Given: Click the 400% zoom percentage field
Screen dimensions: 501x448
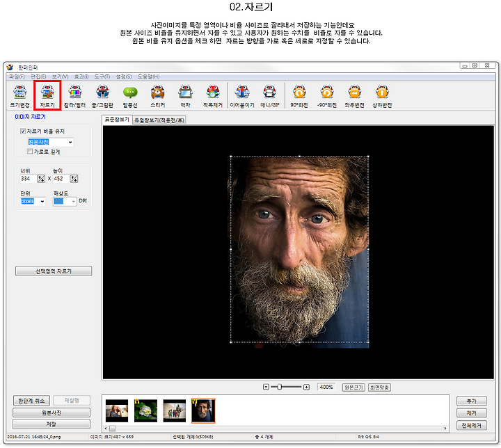Looking at the screenshot, I should click(326, 387).
